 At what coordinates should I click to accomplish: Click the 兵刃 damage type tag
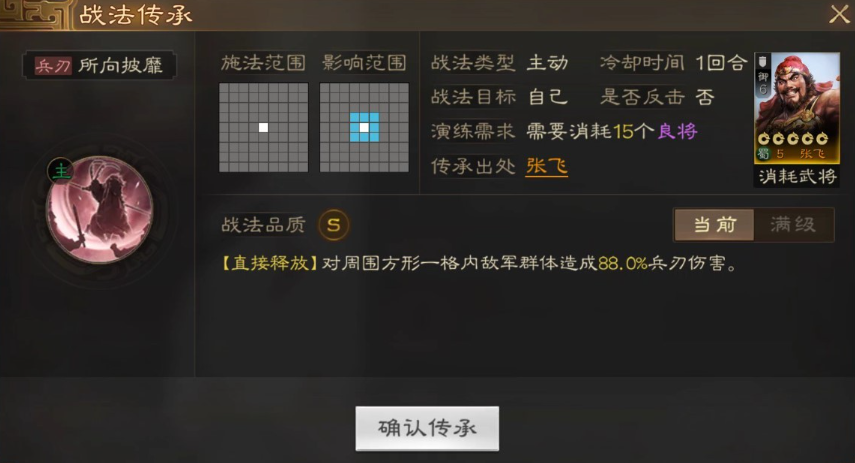pos(53,66)
